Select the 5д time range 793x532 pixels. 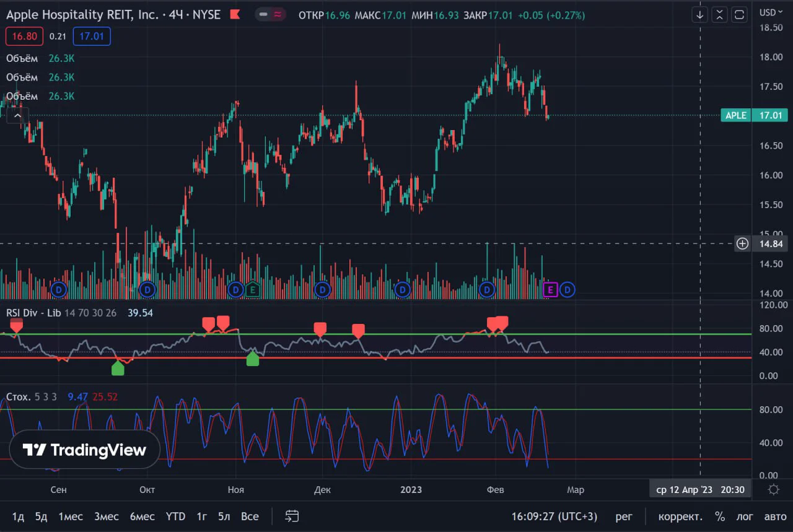tap(41, 517)
